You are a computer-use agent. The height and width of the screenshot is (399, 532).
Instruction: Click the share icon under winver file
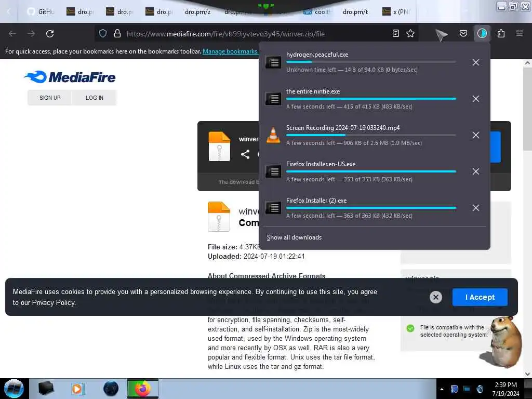click(245, 154)
